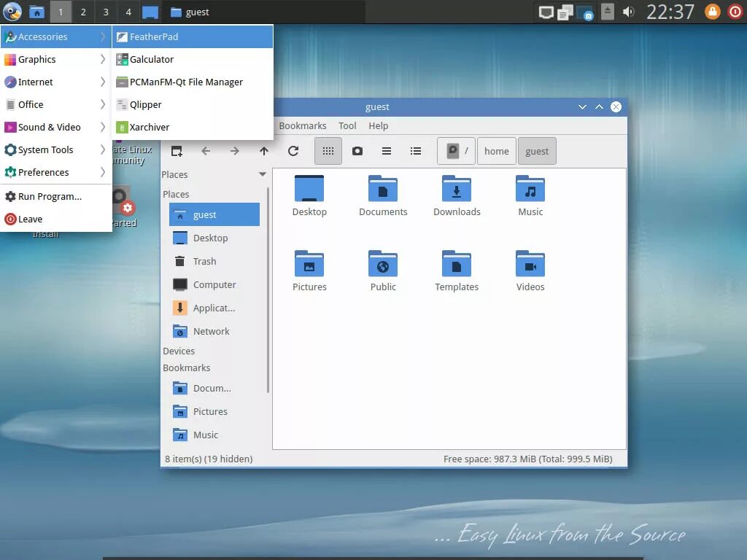Select Desktop in the Places sidebar
The image size is (747, 560).
tap(214, 238)
